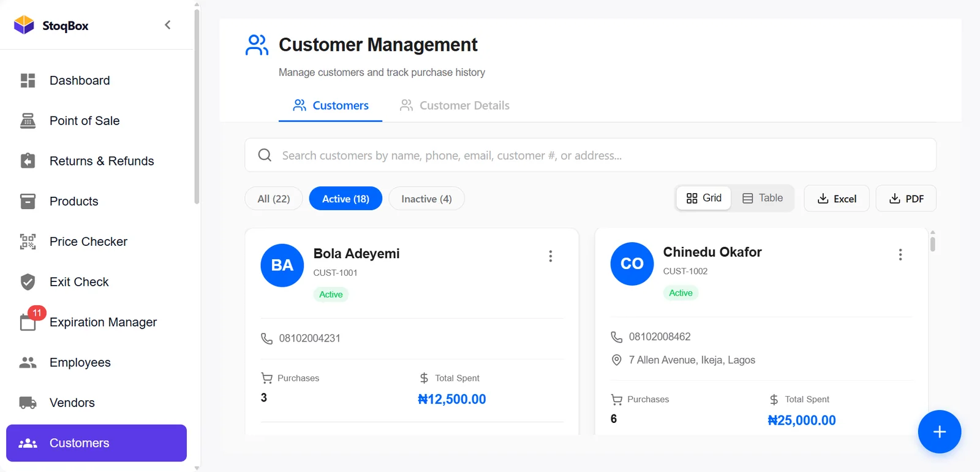This screenshot has width=980, height=472.
Task: Click the search customers input field
Action: tap(590, 155)
